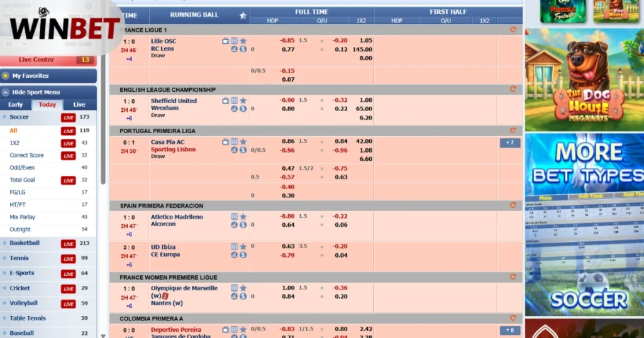Open match tracker grid icon for Olympique de Marseille (w)

point(234,288)
